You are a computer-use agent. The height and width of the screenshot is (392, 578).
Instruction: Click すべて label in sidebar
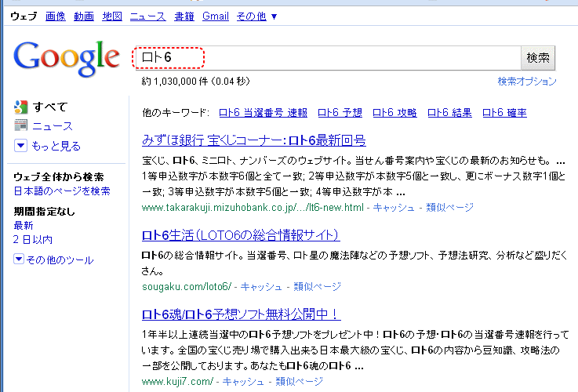49,107
